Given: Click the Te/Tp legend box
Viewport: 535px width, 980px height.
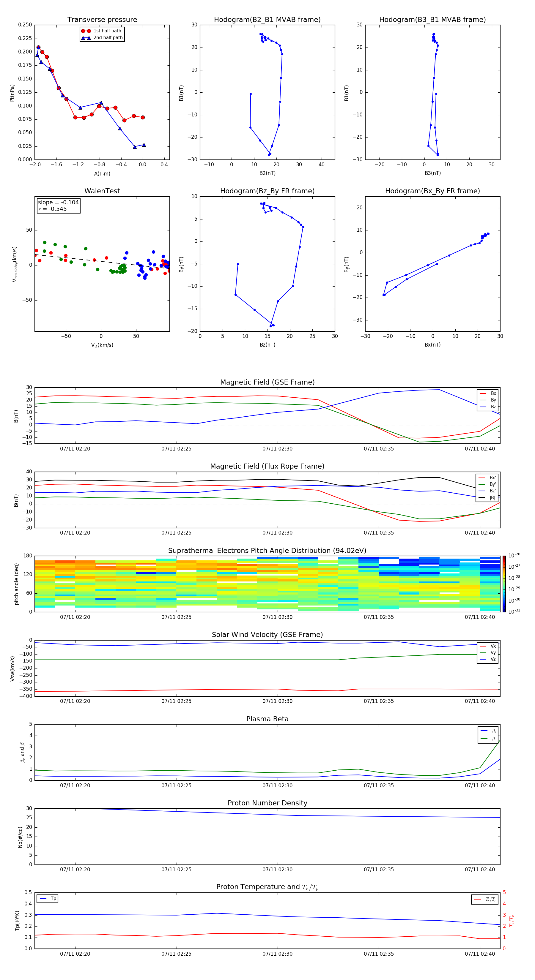Looking at the screenshot, I should pyautogui.click(x=484, y=899).
